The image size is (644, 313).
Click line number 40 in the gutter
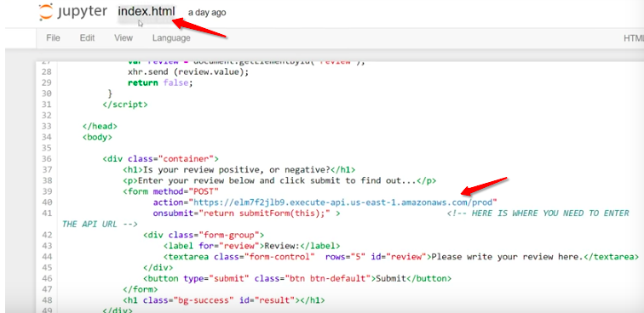[47, 202]
